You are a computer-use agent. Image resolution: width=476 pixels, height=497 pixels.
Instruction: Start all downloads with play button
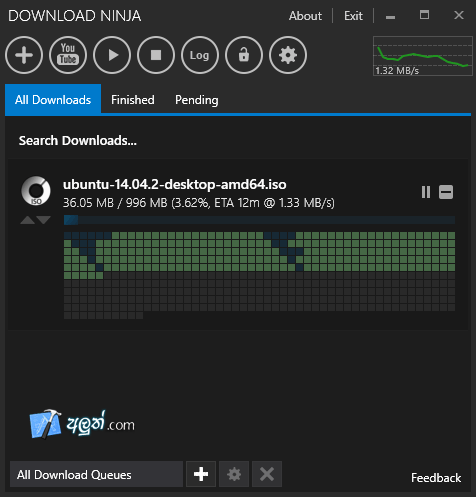(x=112, y=55)
